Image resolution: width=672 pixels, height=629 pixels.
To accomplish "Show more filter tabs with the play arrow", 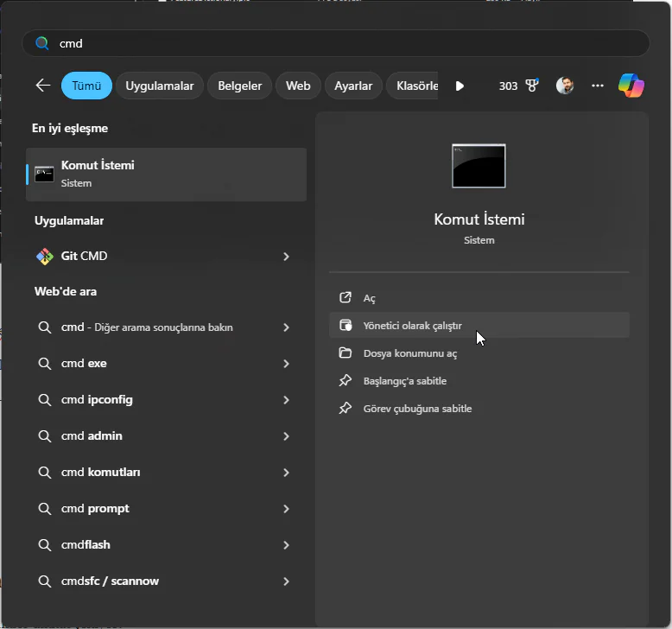I will pyautogui.click(x=460, y=86).
